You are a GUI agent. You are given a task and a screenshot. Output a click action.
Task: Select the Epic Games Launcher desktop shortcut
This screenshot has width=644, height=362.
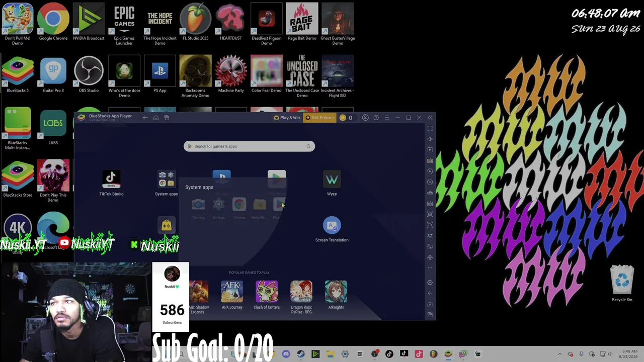click(124, 25)
